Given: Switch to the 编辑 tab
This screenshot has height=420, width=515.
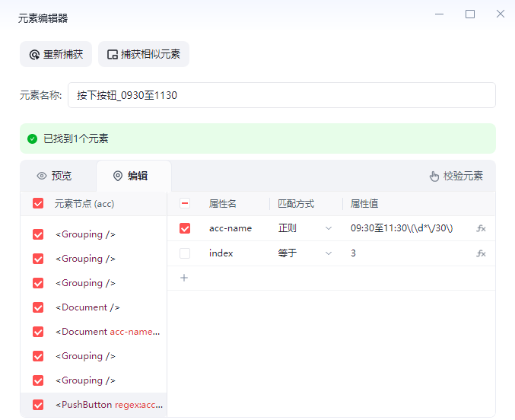Looking at the screenshot, I should click(x=134, y=177).
